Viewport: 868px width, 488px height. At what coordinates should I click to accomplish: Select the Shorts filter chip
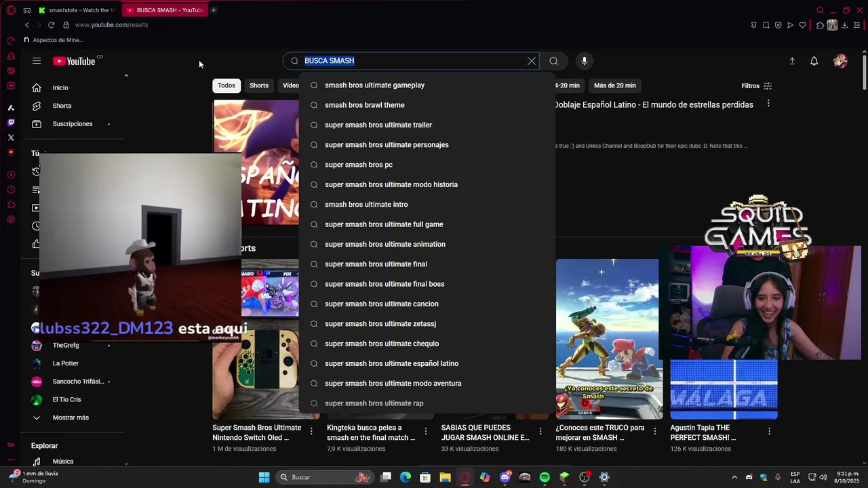coord(259,85)
